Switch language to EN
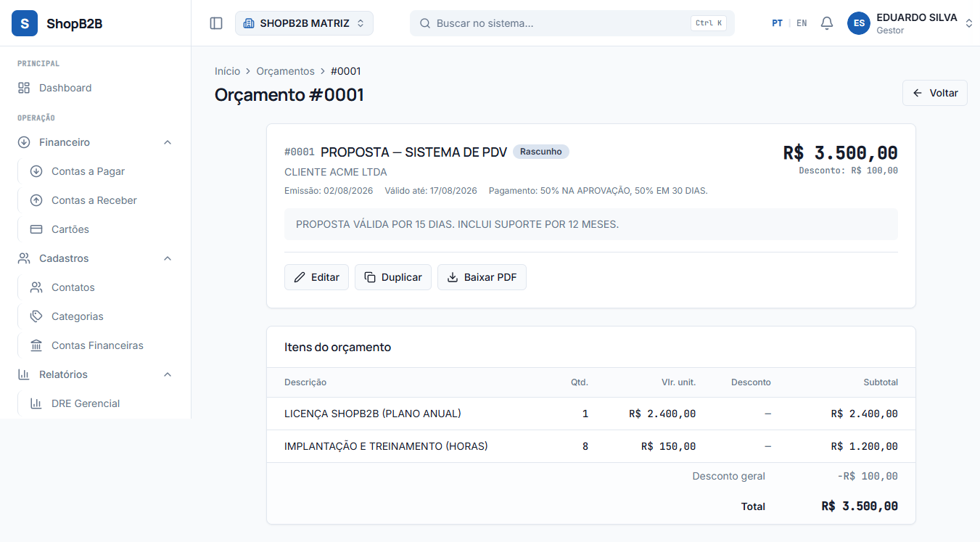The image size is (980, 542). [x=802, y=23]
